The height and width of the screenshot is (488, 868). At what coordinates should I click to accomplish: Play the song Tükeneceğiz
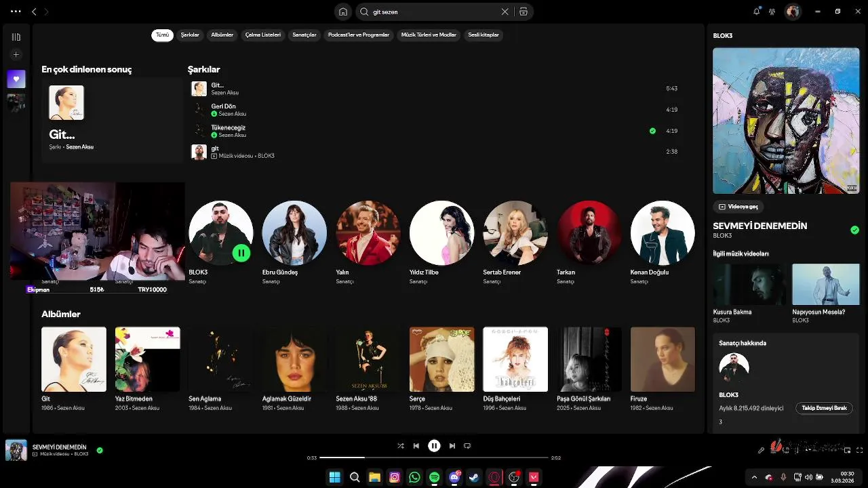click(x=434, y=131)
